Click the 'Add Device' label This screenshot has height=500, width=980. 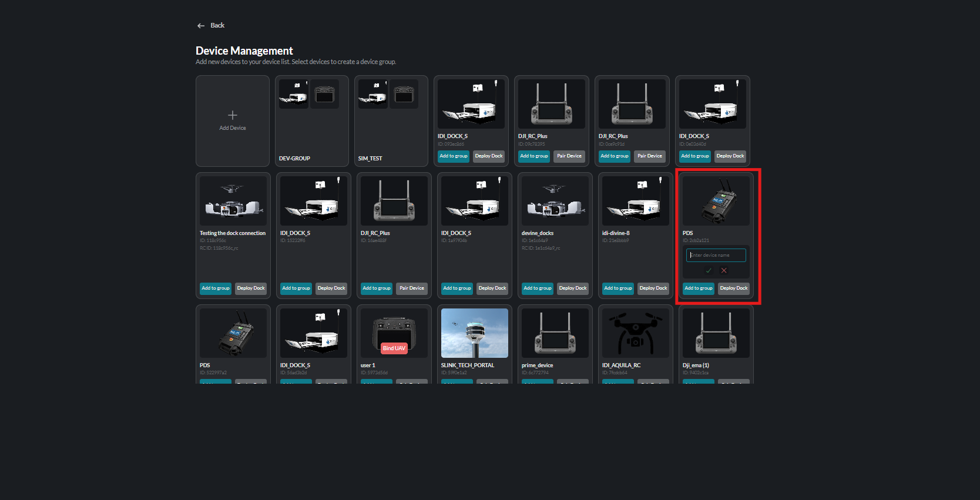[x=233, y=128]
